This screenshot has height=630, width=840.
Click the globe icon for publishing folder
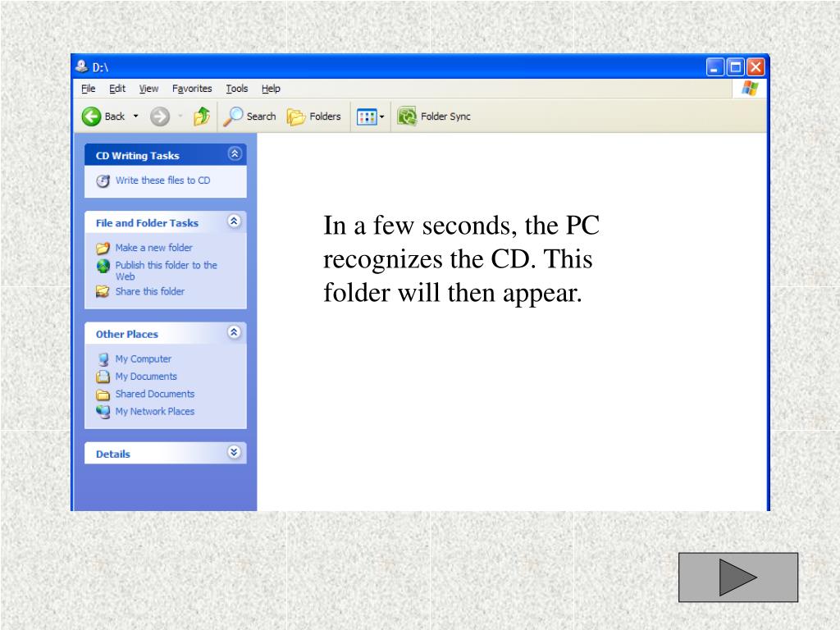click(x=103, y=266)
